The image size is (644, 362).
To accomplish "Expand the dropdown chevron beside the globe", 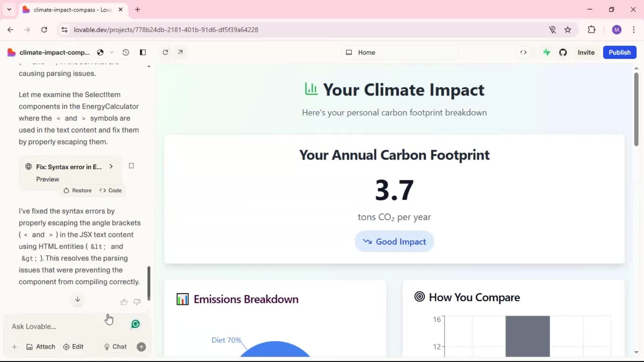I will [112, 52].
